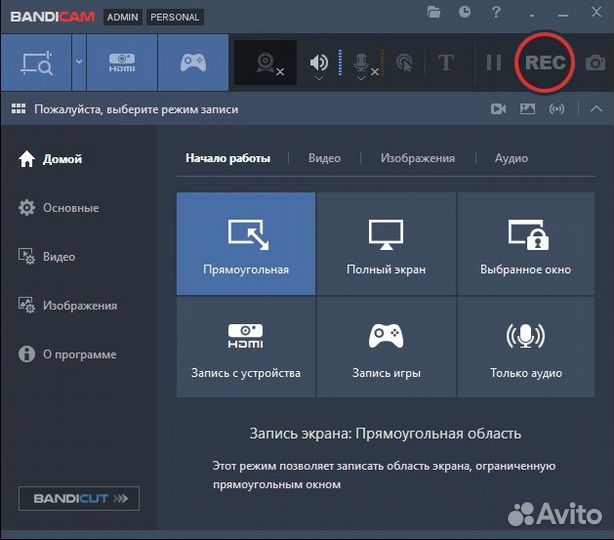Start recording with REC button
The height and width of the screenshot is (540, 614).
[545, 63]
